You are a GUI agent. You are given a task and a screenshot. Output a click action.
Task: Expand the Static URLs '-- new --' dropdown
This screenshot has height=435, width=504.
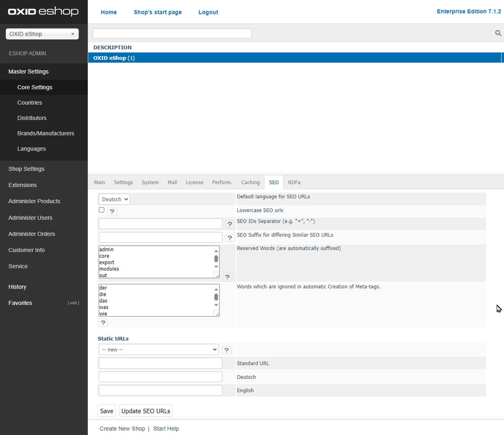point(158,350)
